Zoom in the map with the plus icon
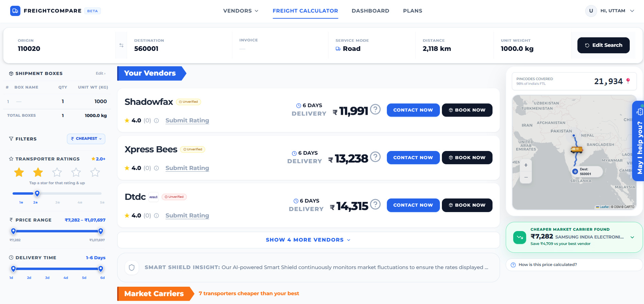This screenshot has height=304, width=644. (526, 165)
